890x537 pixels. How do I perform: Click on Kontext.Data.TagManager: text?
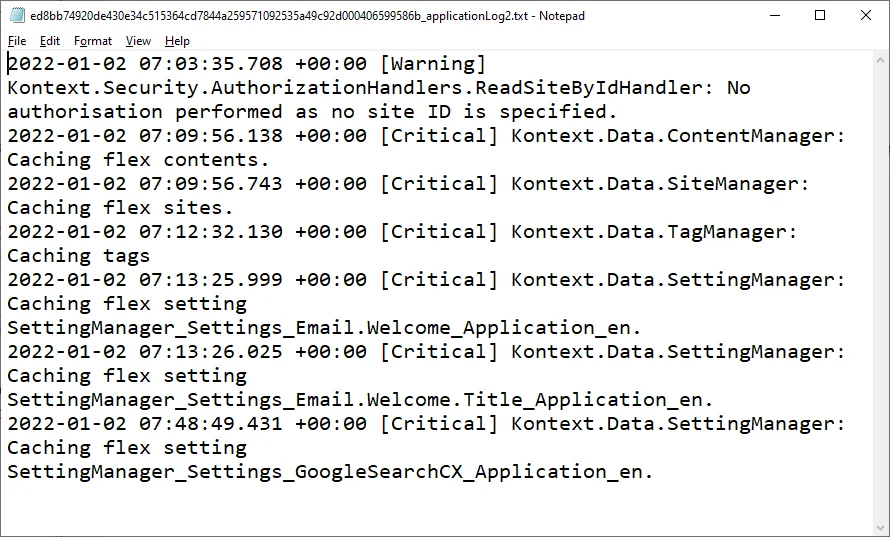point(654,232)
